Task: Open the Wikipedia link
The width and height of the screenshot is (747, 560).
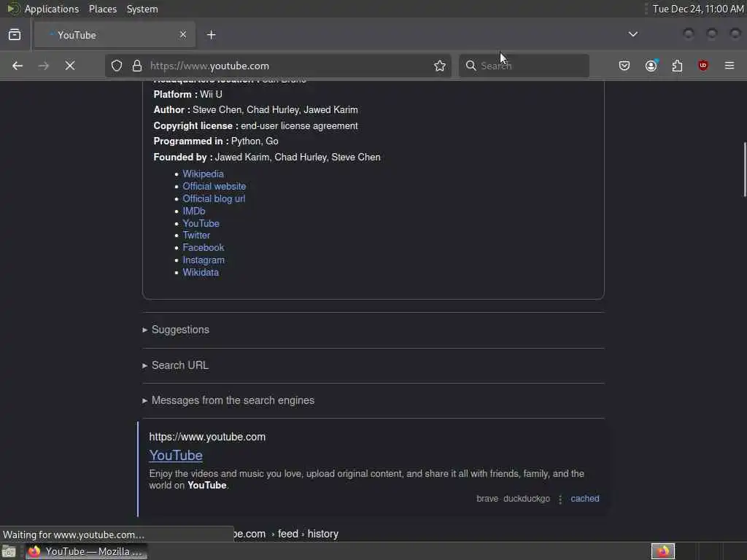Action: (x=203, y=174)
